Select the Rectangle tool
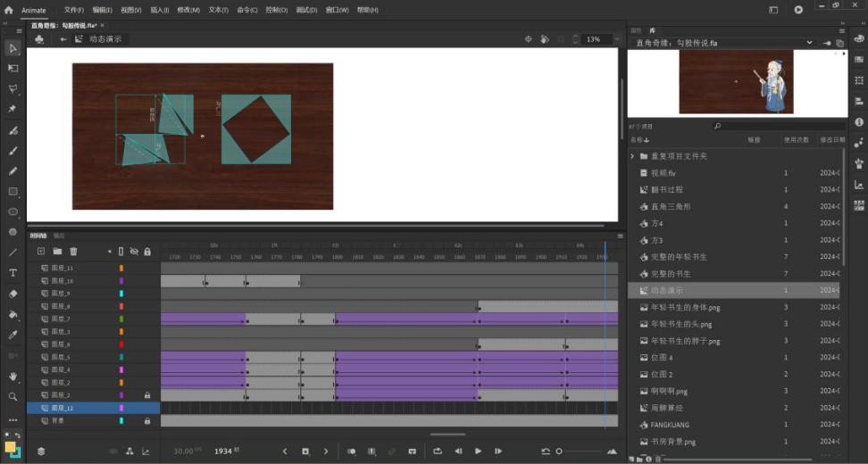Image resolution: width=868 pixels, height=464 pixels. point(13,192)
